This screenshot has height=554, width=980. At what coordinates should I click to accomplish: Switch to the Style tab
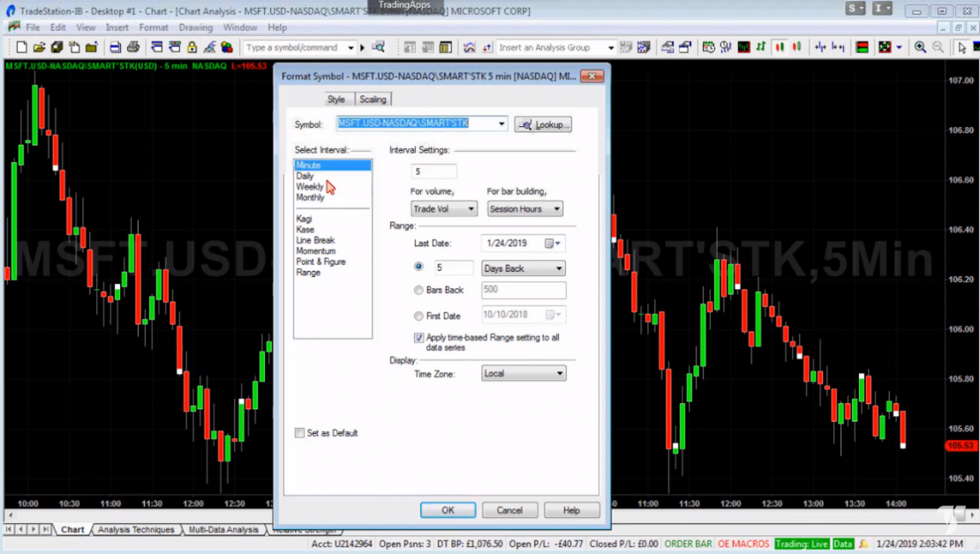pos(336,100)
